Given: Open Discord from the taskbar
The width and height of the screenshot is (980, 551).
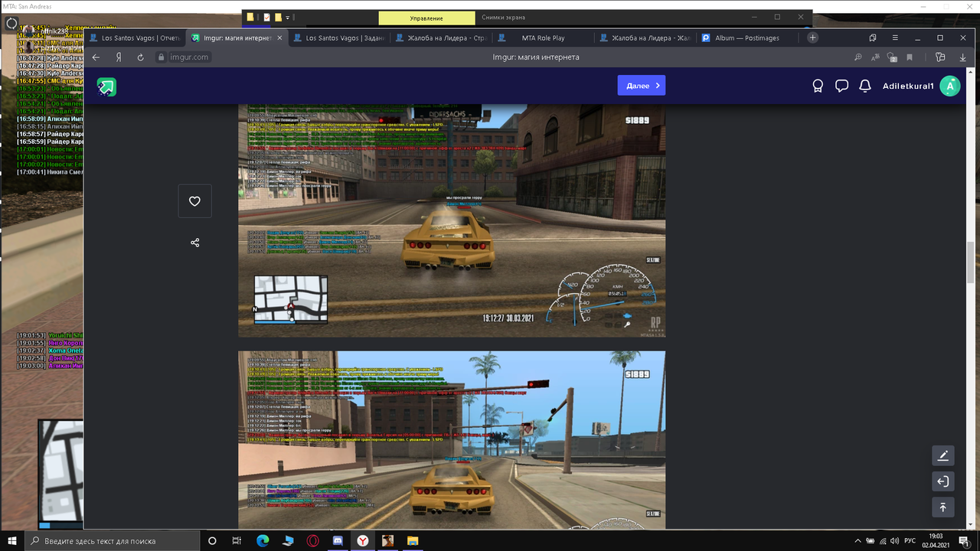Looking at the screenshot, I should point(338,541).
